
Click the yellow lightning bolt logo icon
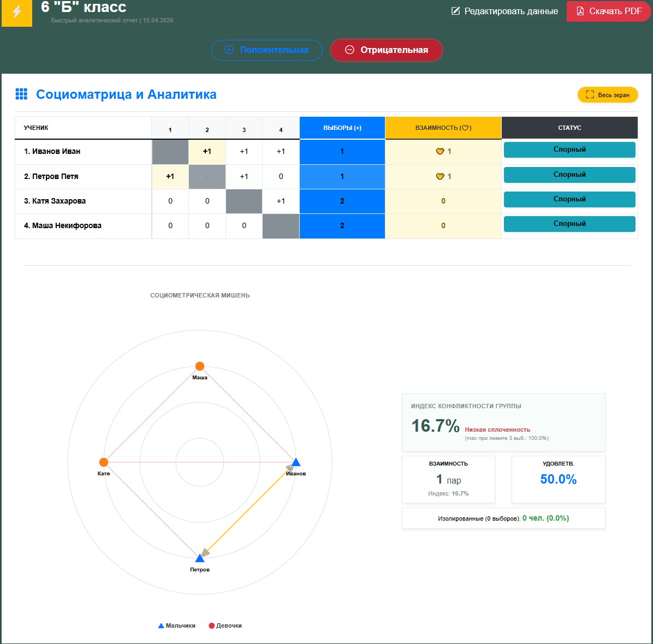pos(17,11)
